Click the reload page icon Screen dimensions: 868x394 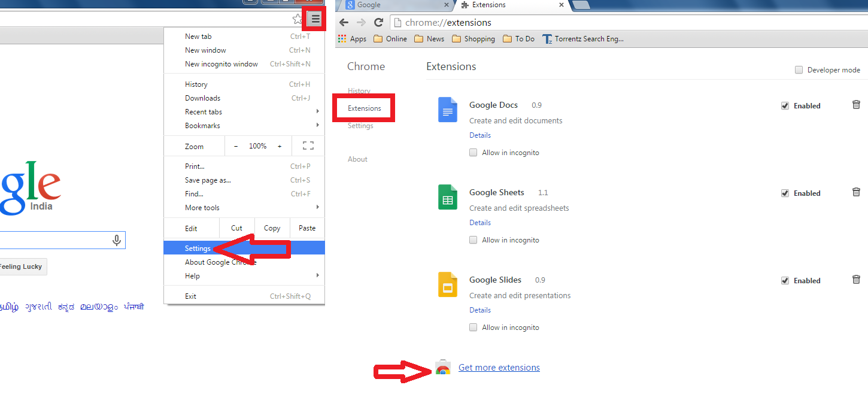click(x=379, y=22)
